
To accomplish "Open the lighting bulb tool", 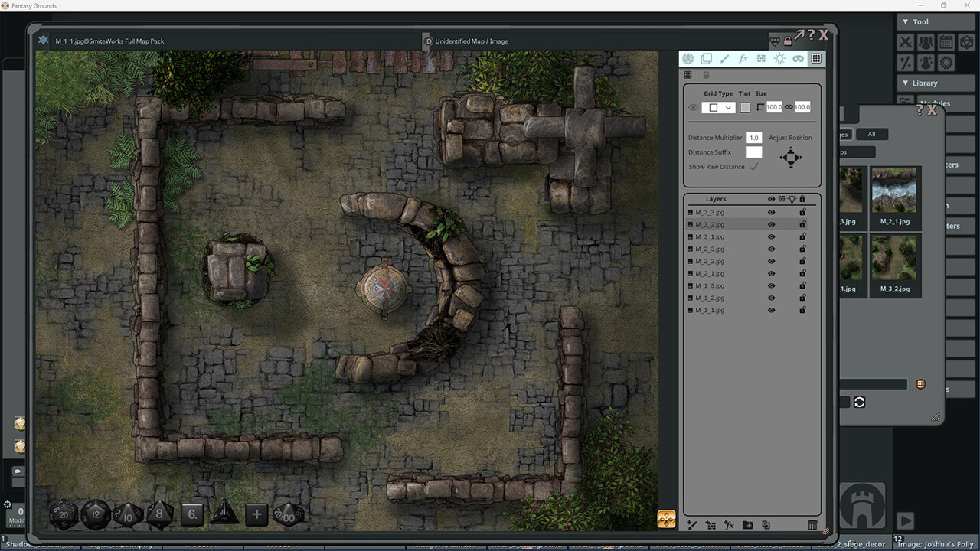I will [x=779, y=58].
